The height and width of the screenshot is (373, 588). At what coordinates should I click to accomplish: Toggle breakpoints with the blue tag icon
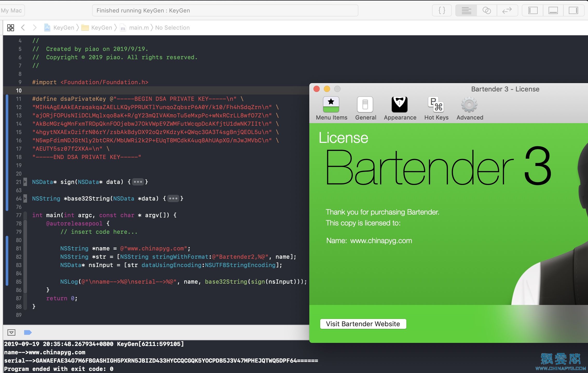(28, 332)
